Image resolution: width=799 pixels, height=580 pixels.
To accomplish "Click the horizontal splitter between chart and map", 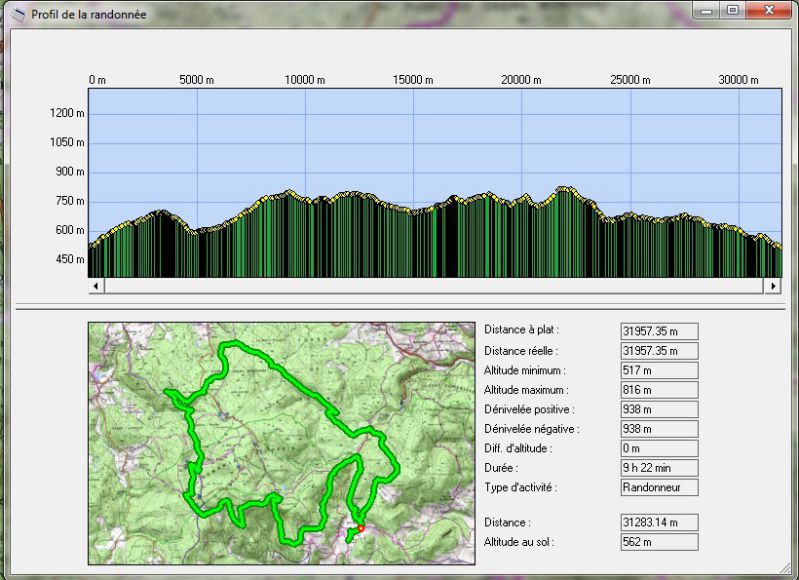I will 400,306.
